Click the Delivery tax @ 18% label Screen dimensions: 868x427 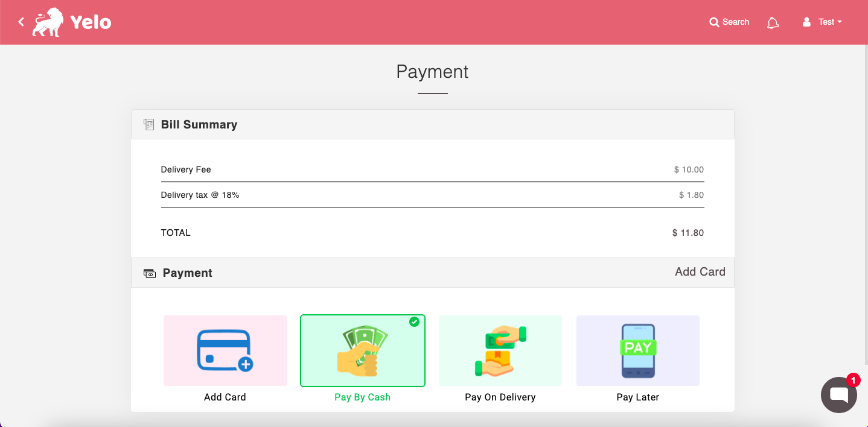(x=200, y=195)
